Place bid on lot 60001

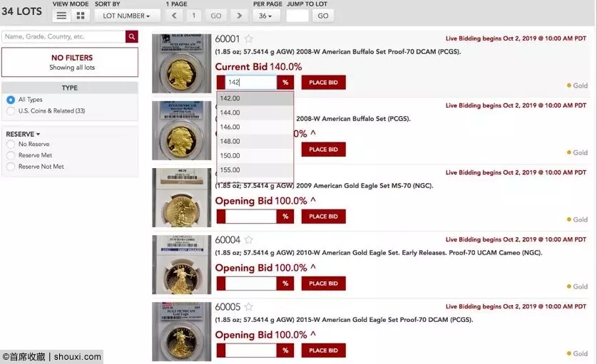[323, 83]
